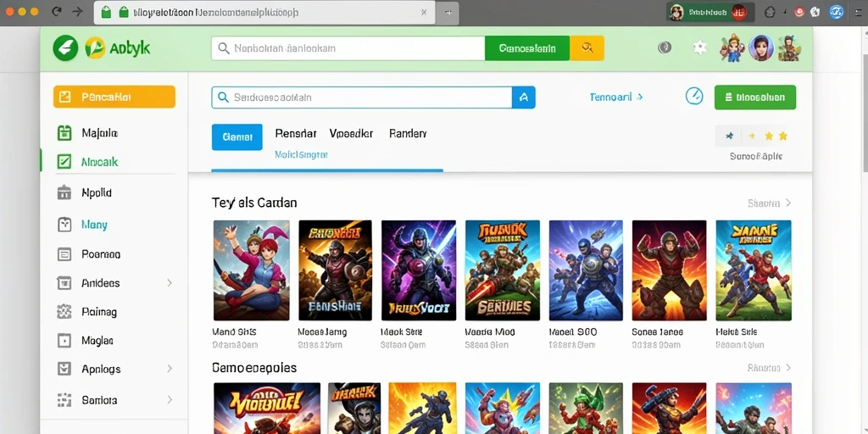Click the browser back arrow
The image size is (868, 434).
coord(56,12)
